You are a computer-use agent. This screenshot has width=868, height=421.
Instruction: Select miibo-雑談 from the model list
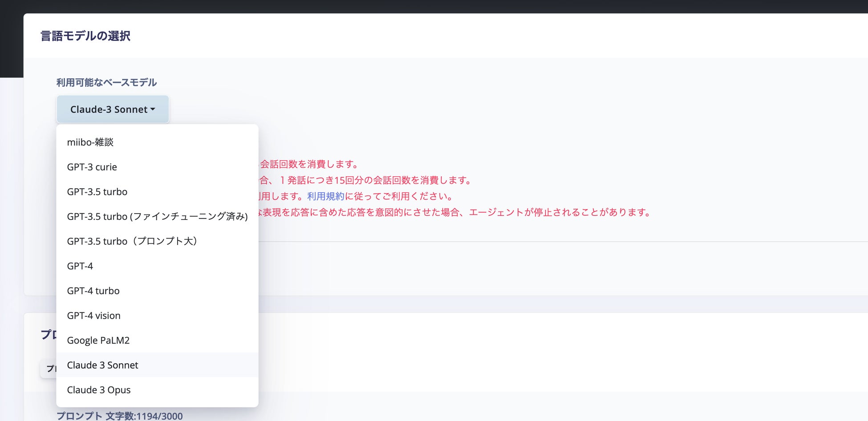[157, 142]
